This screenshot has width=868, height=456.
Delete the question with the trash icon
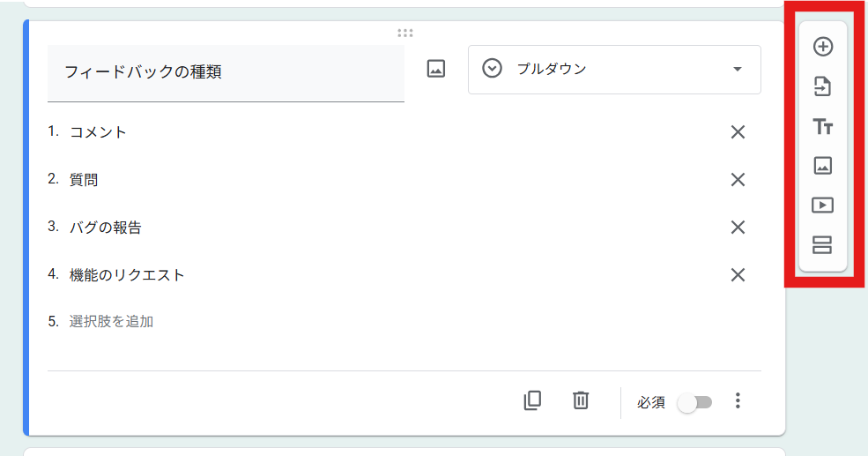(x=581, y=400)
